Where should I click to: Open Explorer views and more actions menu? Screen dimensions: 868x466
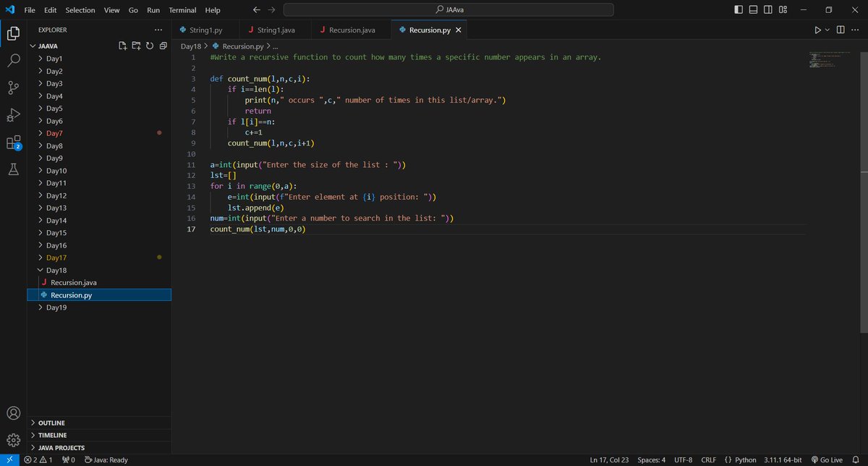click(158, 30)
